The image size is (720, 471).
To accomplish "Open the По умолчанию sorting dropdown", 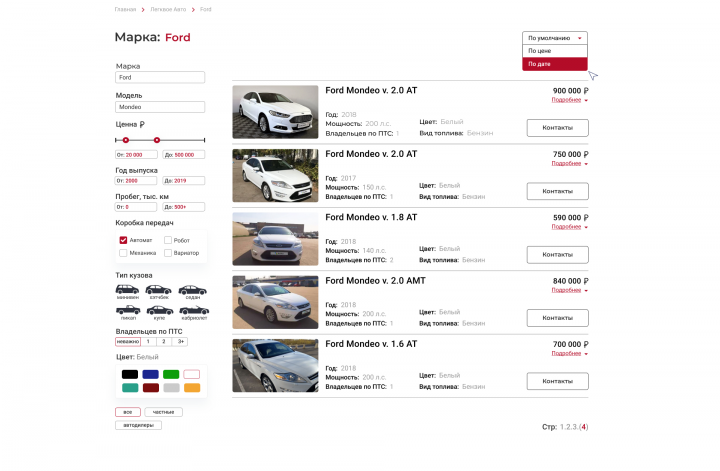I will tap(555, 38).
